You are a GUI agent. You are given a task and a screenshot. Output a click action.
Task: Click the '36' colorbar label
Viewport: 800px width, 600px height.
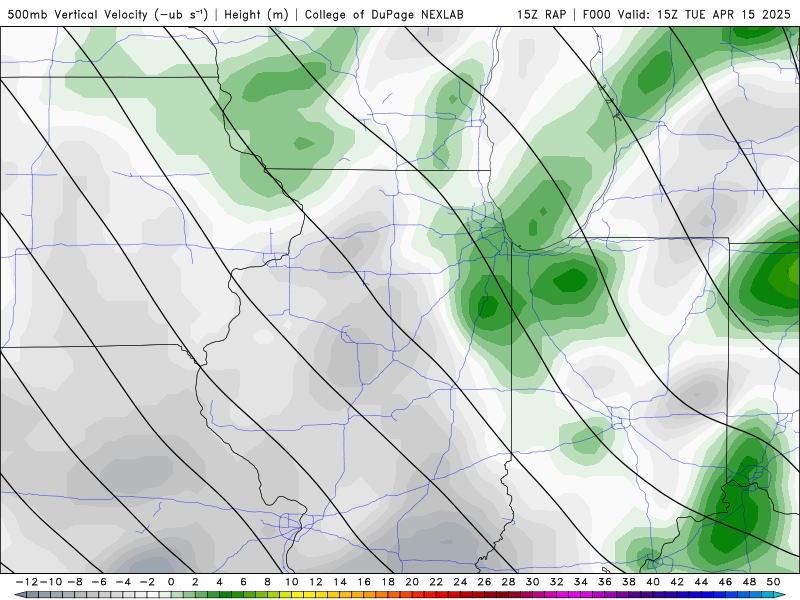coord(605,582)
